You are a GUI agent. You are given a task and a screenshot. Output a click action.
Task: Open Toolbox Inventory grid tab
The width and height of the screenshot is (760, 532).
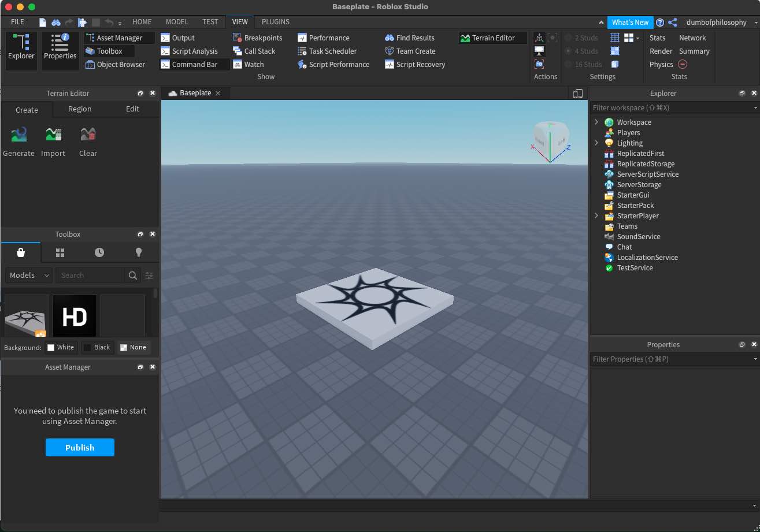point(60,252)
